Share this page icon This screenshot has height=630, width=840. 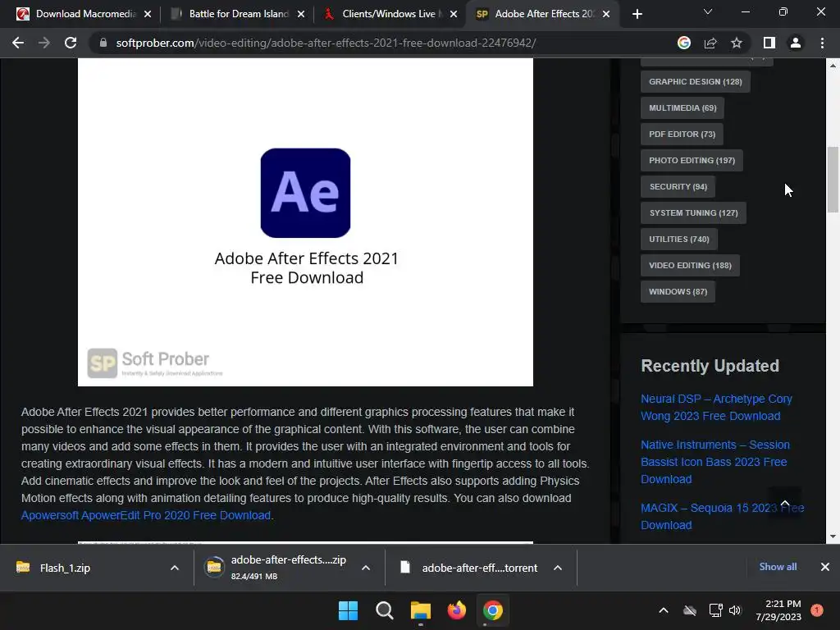point(710,43)
